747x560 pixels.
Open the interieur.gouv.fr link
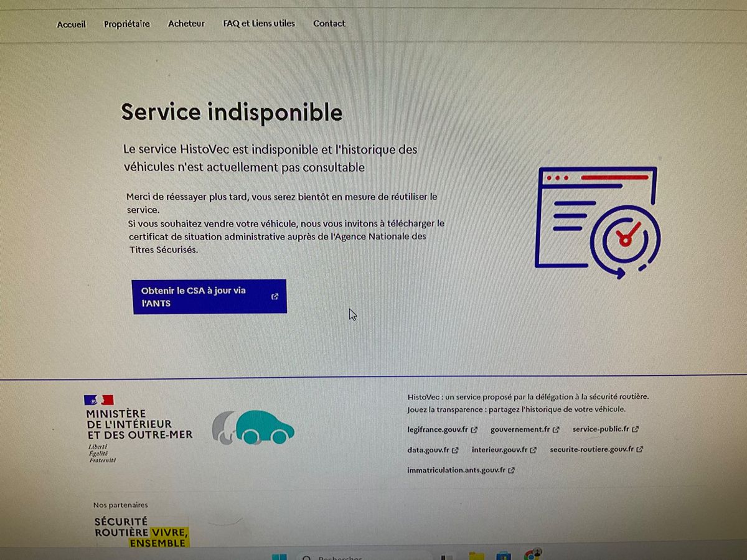[500, 450]
